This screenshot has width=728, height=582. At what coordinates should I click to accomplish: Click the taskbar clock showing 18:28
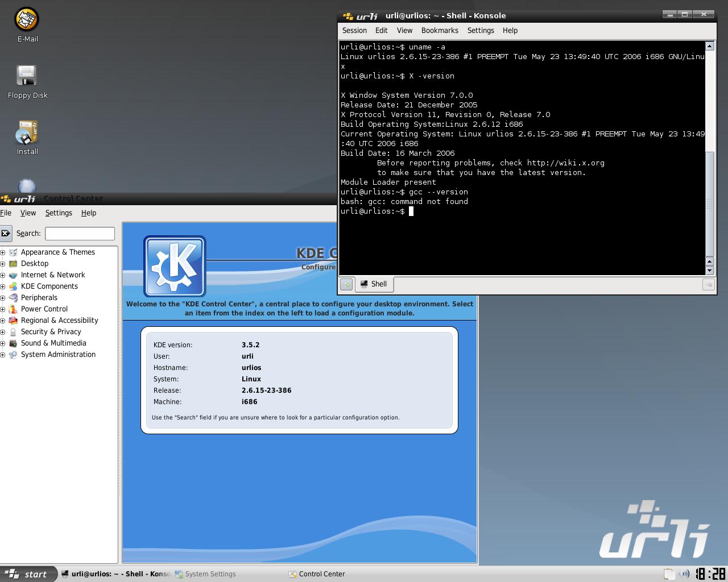(x=710, y=574)
